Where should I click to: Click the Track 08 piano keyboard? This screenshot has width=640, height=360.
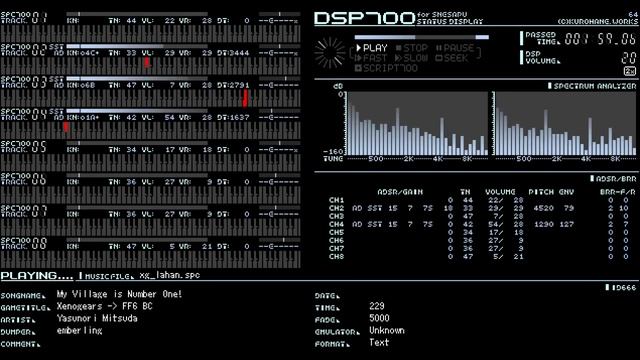pyautogui.click(x=151, y=259)
